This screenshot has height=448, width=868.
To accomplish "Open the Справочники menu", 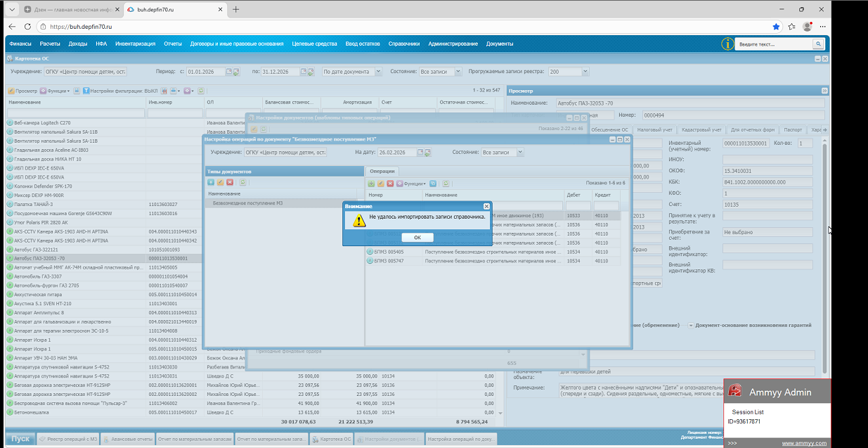I will click(x=404, y=44).
